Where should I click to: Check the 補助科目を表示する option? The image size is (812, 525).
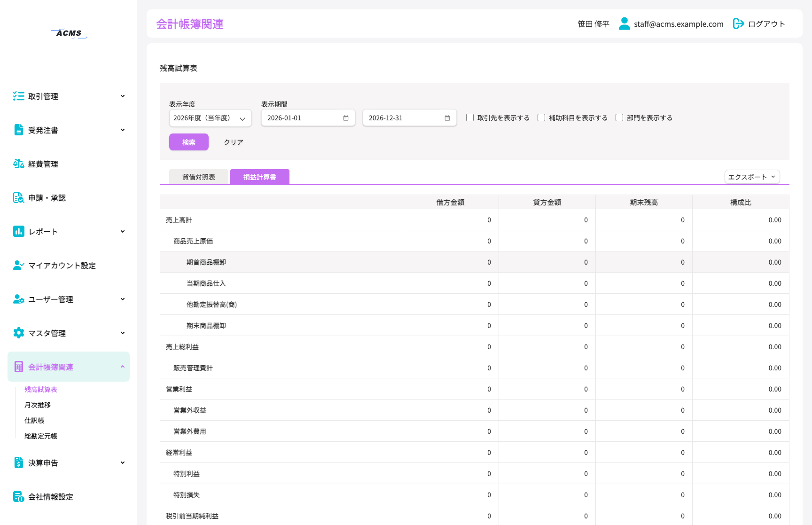[541, 118]
